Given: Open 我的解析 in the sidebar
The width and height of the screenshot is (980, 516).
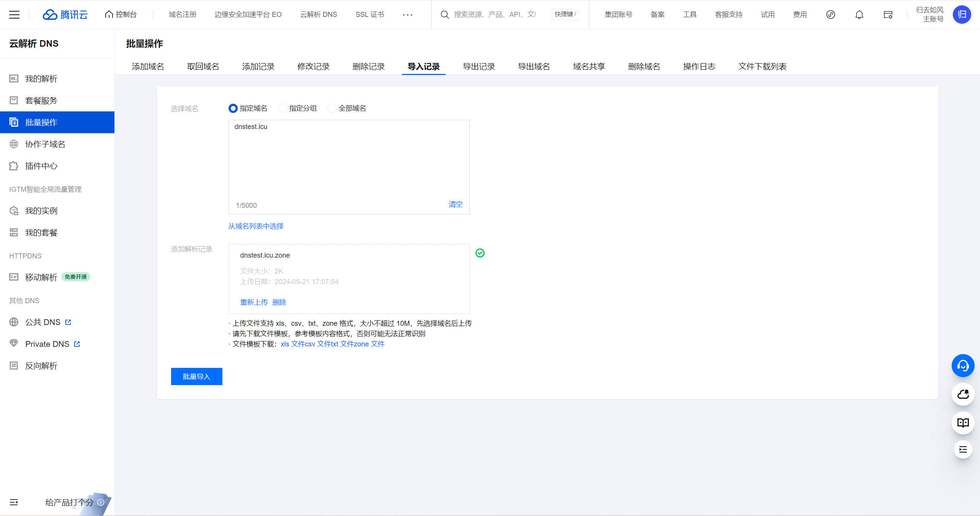Looking at the screenshot, I should coord(41,79).
